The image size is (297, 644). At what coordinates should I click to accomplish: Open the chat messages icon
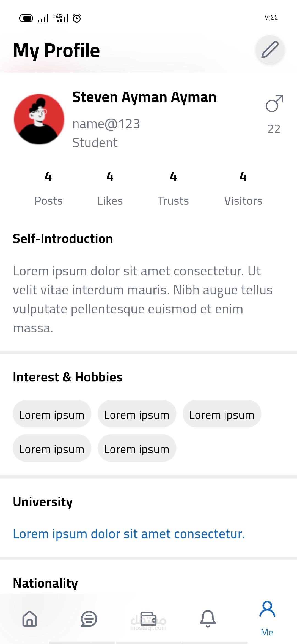[89, 619]
